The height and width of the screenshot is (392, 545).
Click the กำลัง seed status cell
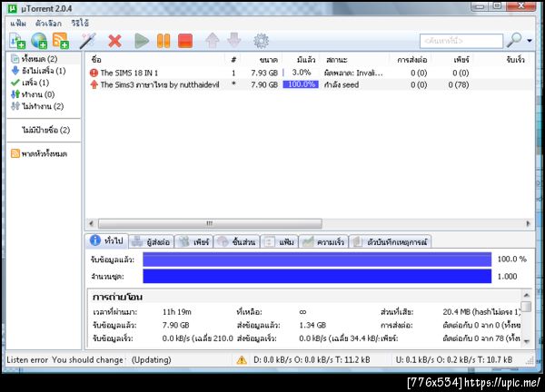(342, 84)
